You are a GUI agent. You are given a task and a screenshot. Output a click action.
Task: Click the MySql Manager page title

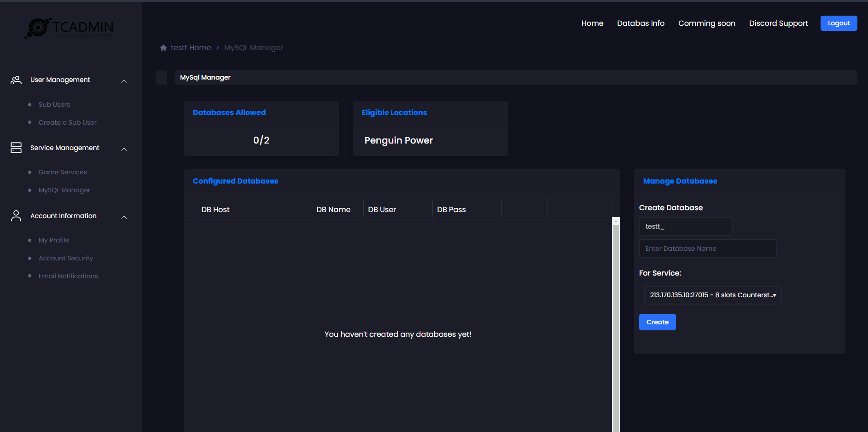[x=205, y=77]
